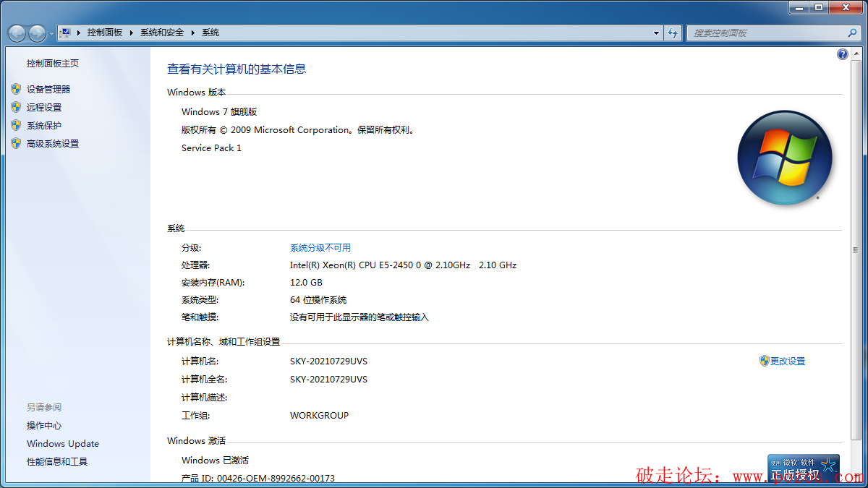The image size is (868, 488).
Task: Click the Back navigation arrow button
Action: coord(17,33)
